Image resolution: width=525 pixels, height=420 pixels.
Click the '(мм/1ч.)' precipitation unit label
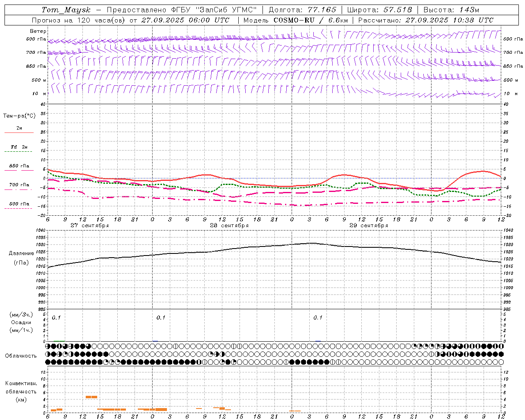click(21, 330)
